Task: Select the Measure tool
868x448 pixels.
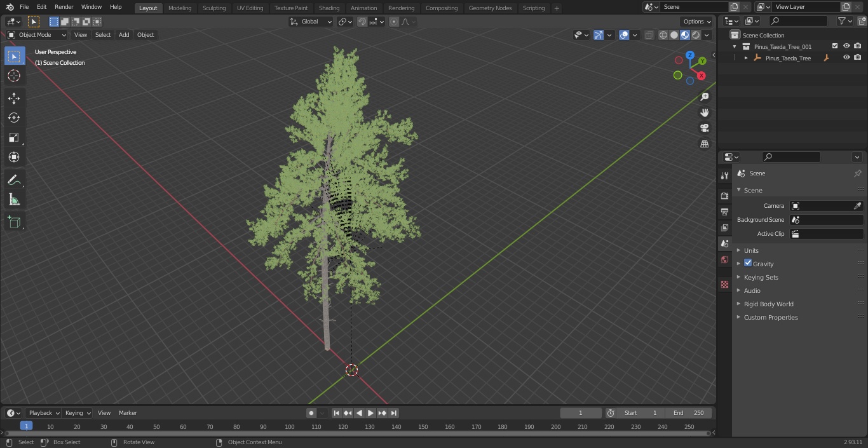Action: coord(14,200)
